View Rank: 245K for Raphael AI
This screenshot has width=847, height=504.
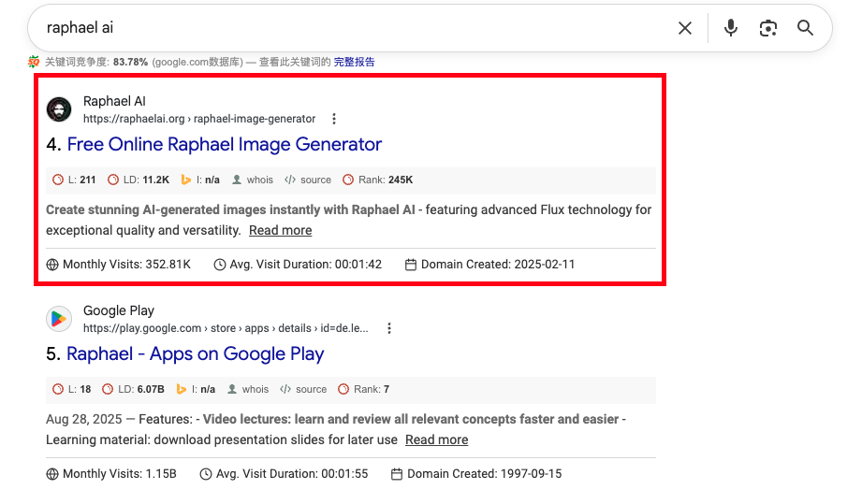pos(377,180)
